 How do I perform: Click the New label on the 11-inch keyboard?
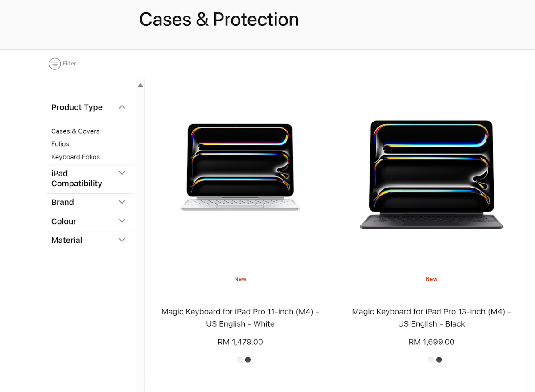[240, 279]
